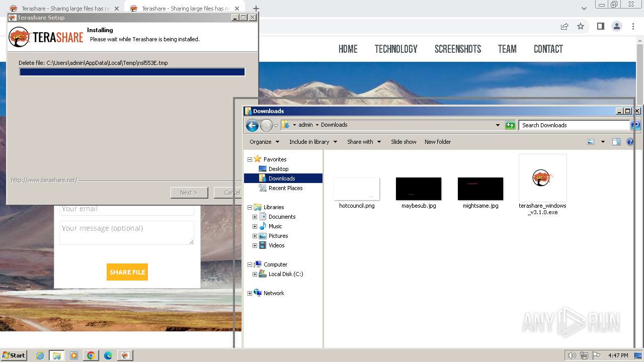Click Chrome icon in taskbar
Screen dimensions: 644x362
coord(91,355)
